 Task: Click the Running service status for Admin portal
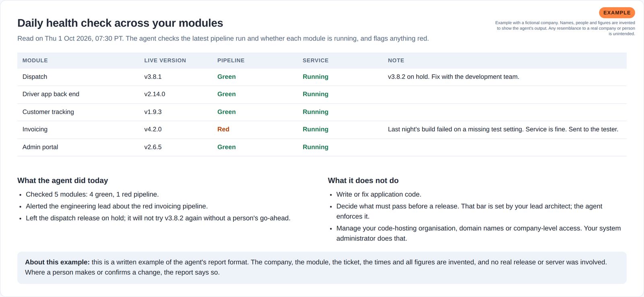pyautogui.click(x=316, y=147)
